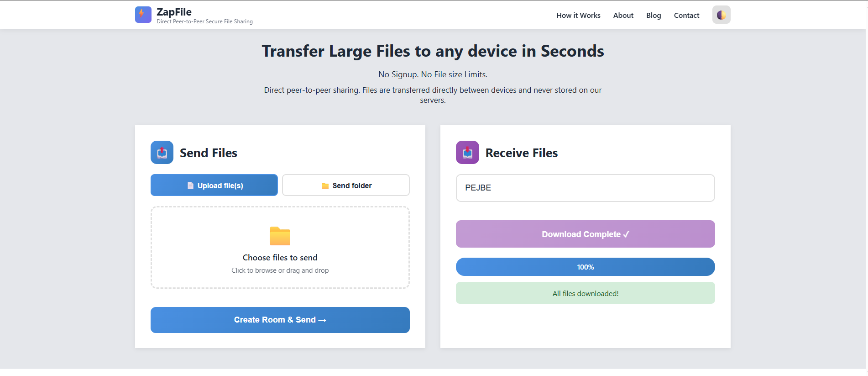Toggle the dark mode theme button
This screenshot has height=376, width=868.
point(721,15)
